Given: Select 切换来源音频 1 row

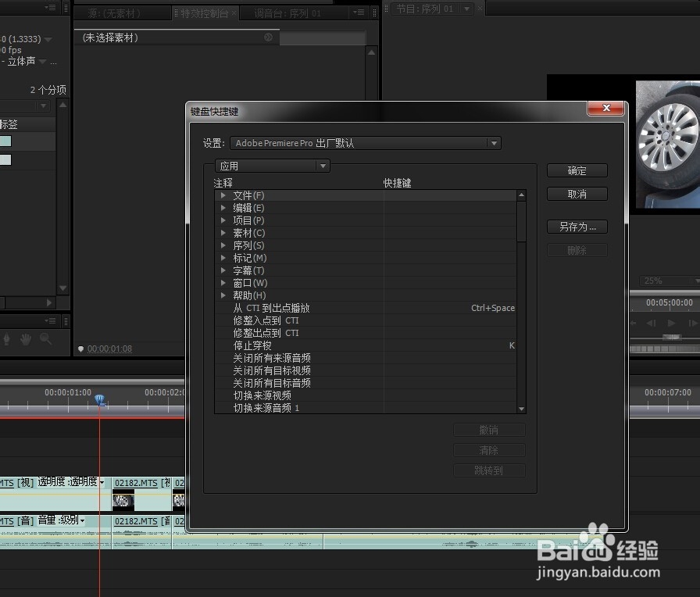Looking at the screenshot, I should click(x=365, y=408).
